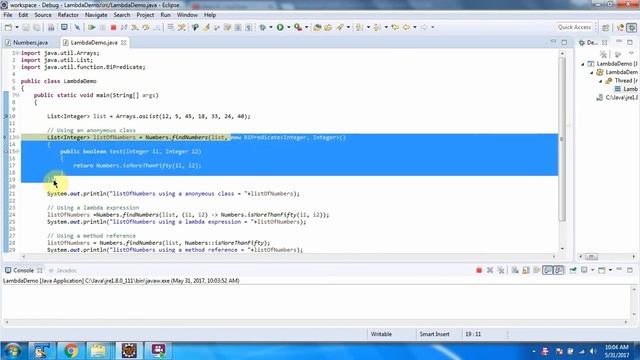Click the Save toolbar icon
This screenshot has height=360, width=640.
click(26, 27)
